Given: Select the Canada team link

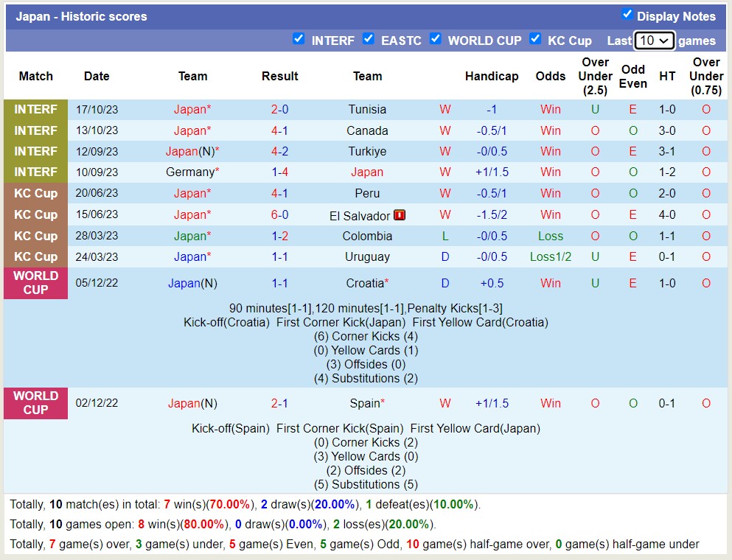Looking at the screenshot, I should click(x=367, y=130).
